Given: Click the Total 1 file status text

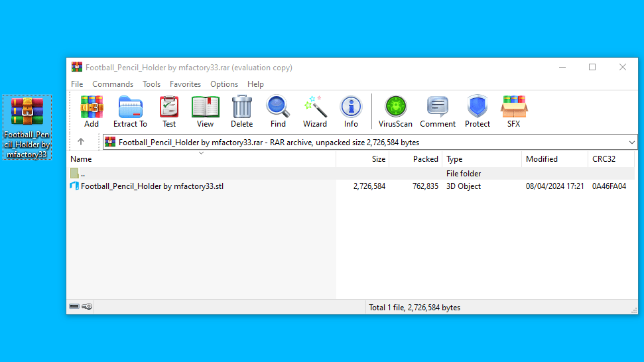Looking at the screenshot, I should point(415,308).
